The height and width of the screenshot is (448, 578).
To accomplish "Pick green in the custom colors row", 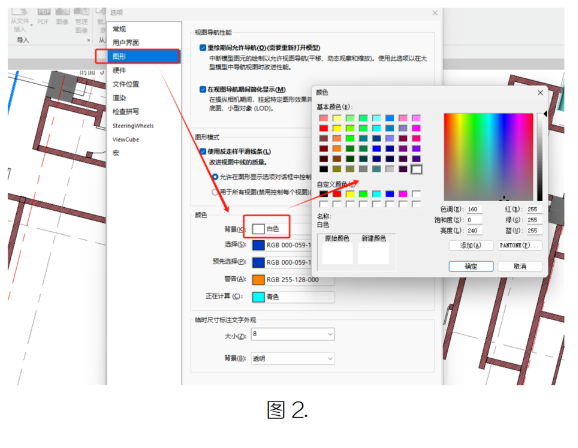I will 363,194.
